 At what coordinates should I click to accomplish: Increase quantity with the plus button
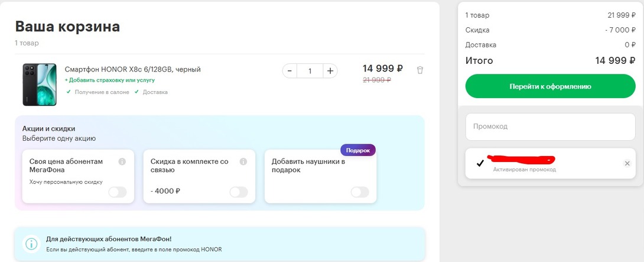tap(330, 71)
